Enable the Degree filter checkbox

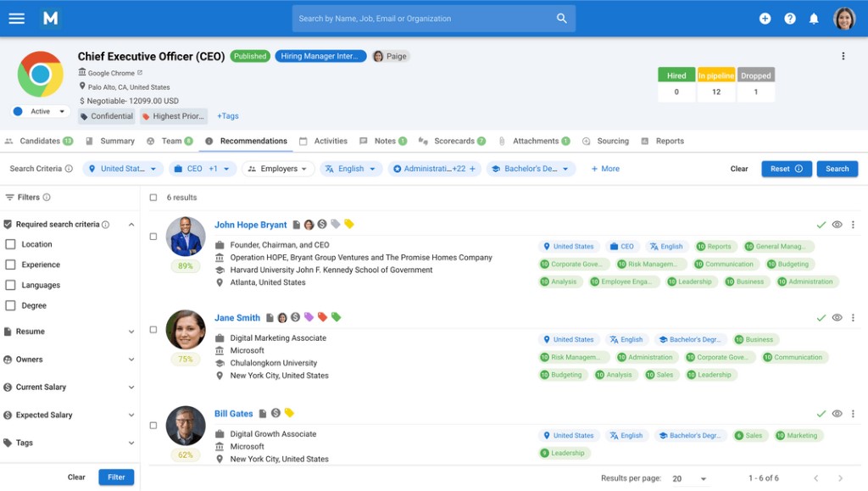click(11, 305)
